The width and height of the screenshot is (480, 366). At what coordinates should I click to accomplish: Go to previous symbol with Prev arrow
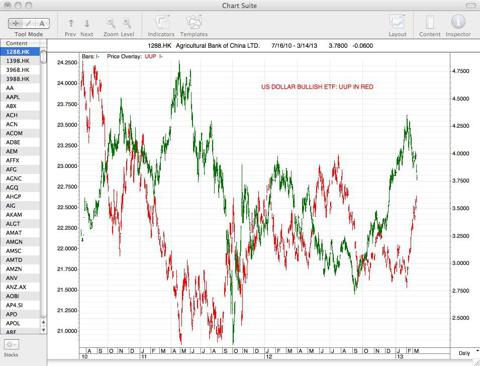click(71, 23)
